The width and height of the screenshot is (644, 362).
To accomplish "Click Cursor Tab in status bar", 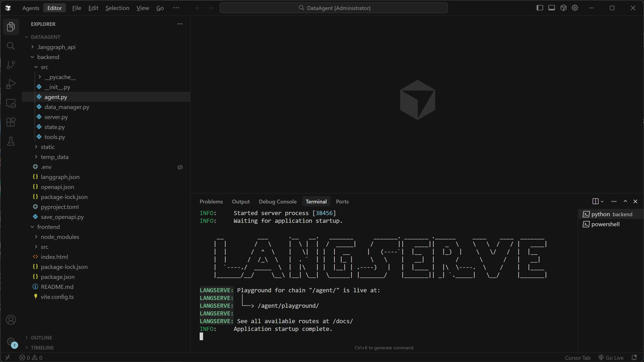I will pos(578,357).
